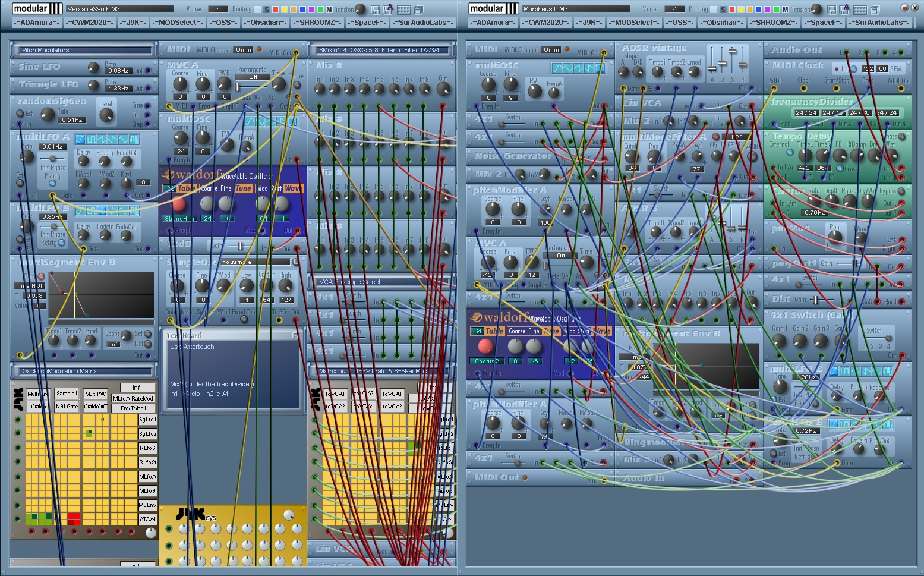Image resolution: width=924 pixels, height=576 pixels.
Task: Click the red Waldorf oscillator knob in VersatileSynth
Action: coord(178,203)
